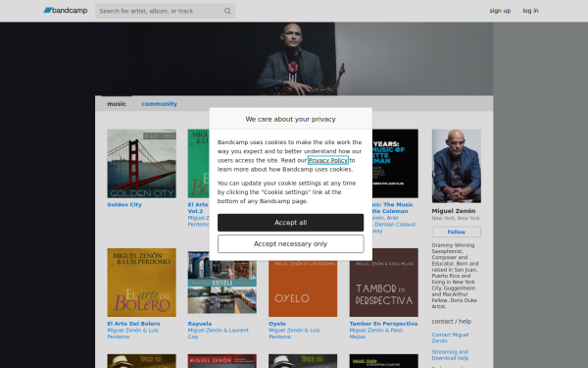Click the We care about your privacy heading
The image size is (588, 368).
coord(291,119)
